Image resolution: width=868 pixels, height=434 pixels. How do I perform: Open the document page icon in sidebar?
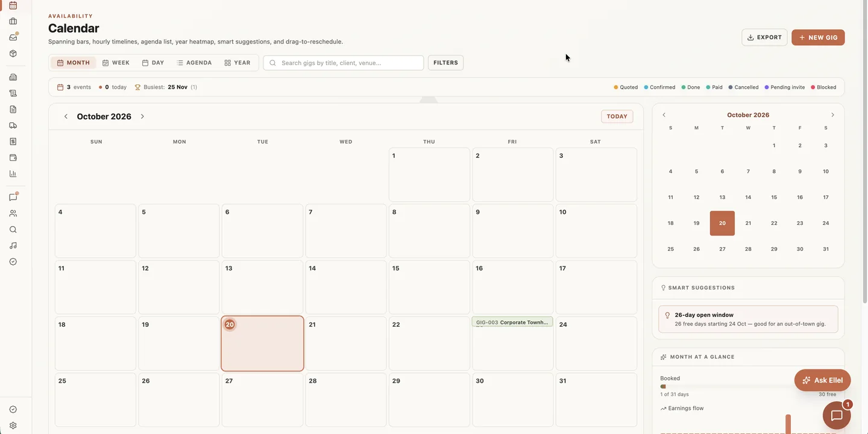(13, 109)
